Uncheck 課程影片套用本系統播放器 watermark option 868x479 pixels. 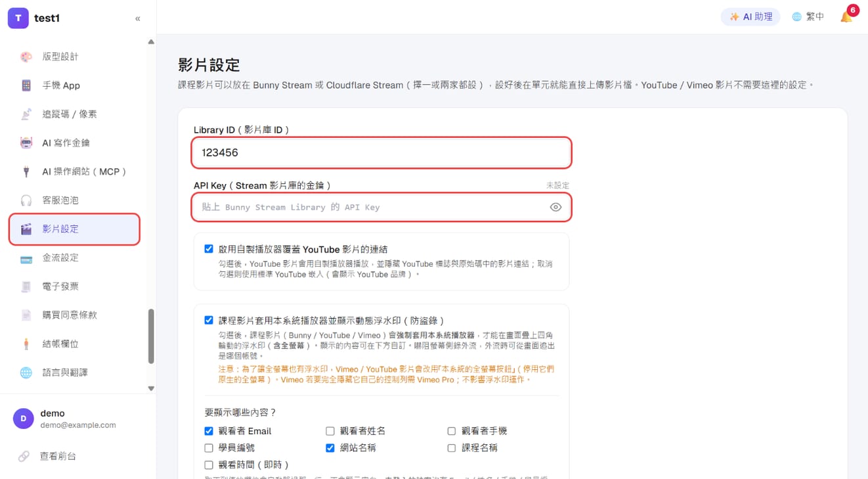(209, 321)
